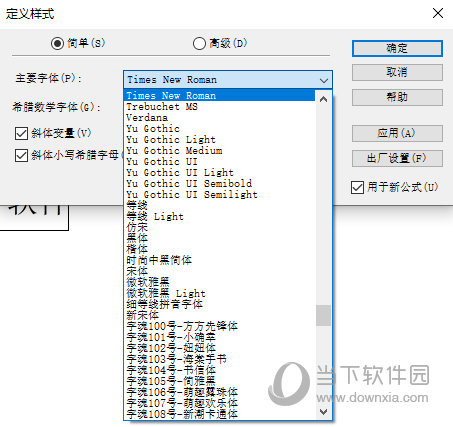Select 黑体 font
This screenshot has height=427, width=453.
(220, 238)
